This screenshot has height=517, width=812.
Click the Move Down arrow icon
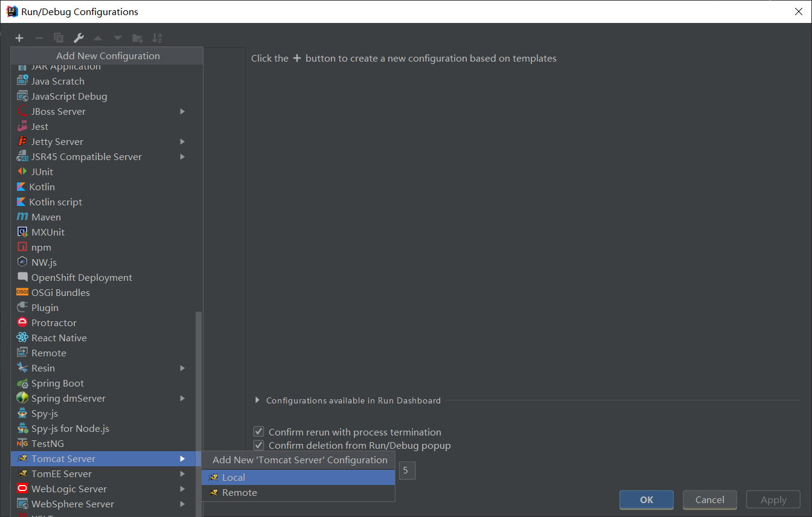118,38
